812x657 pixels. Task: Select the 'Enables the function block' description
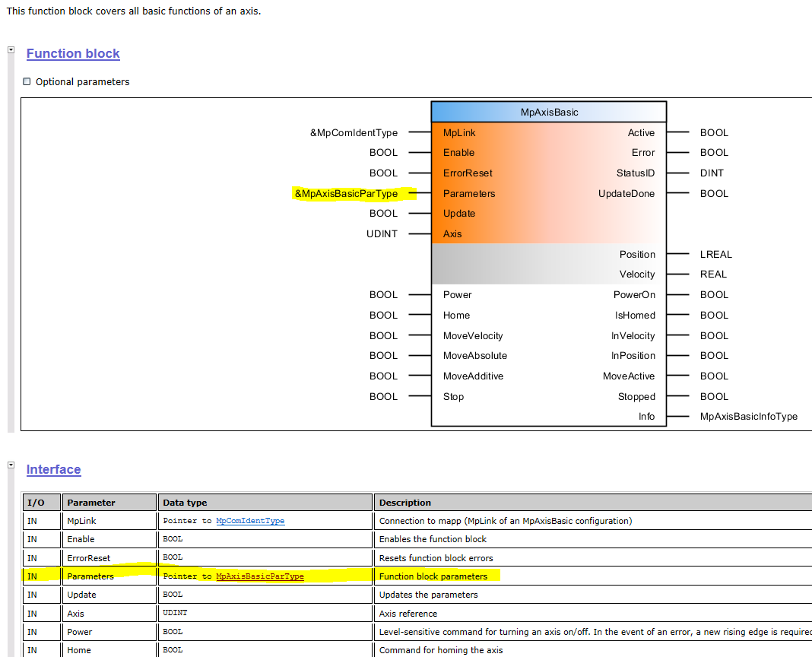pos(433,539)
